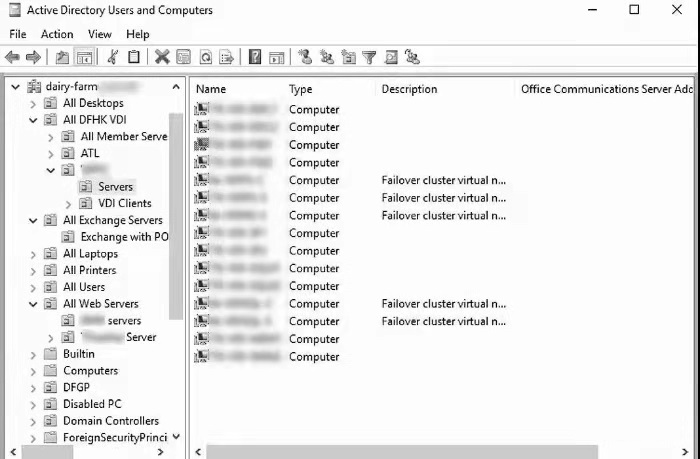Sort list by Description column header
Viewport: 700px width, 459px height.
click(409, 89)
